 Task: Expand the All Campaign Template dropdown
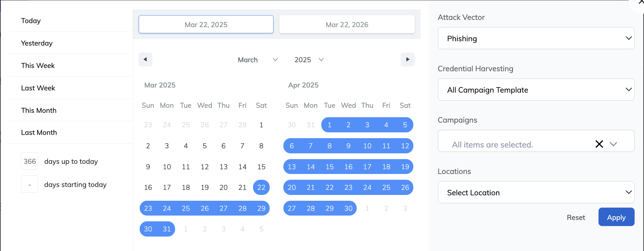point(536,90)
